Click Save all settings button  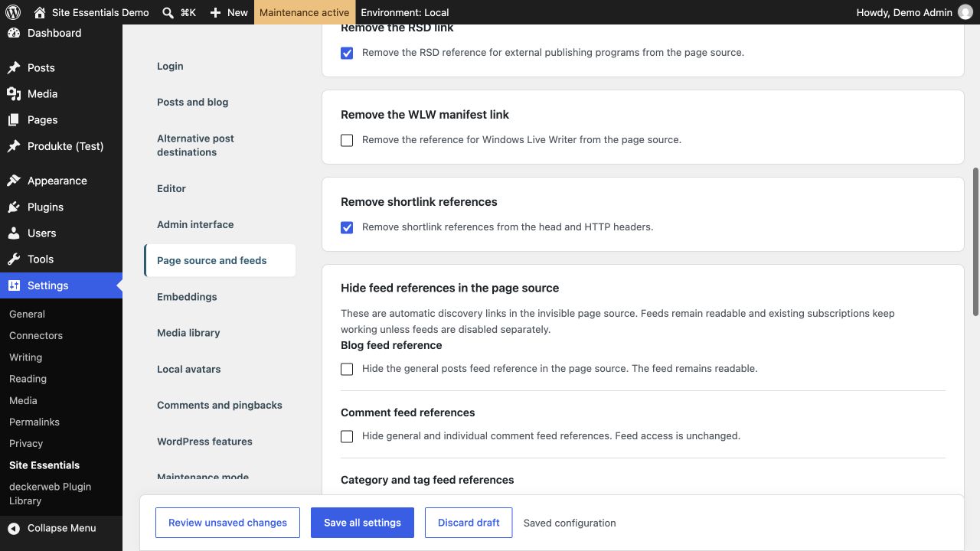coord(362,523)
